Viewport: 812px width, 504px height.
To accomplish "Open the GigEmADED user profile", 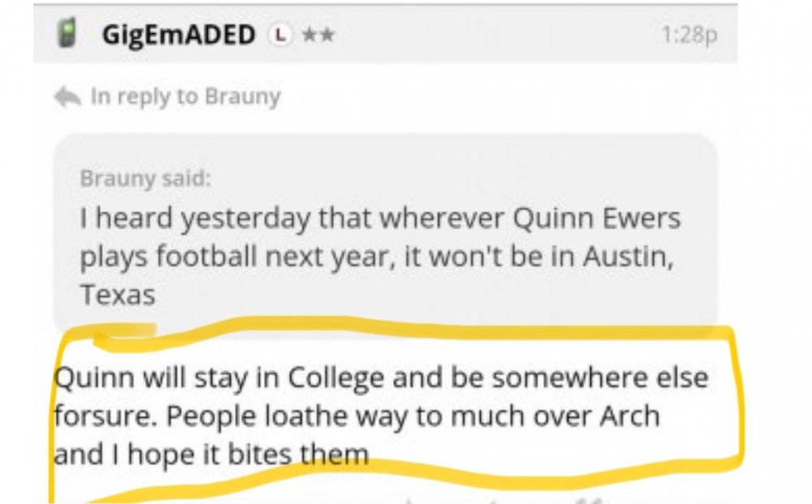I will click(178, 35).
